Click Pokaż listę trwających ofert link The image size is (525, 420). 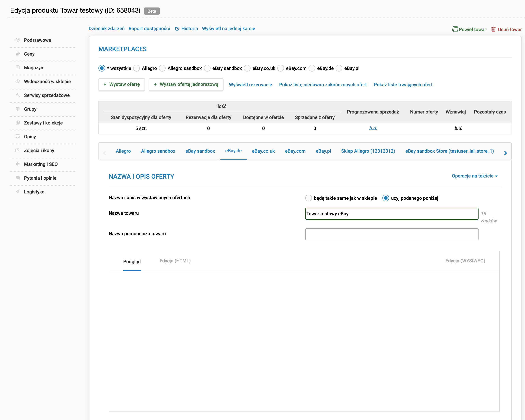(x=403, y=85)
